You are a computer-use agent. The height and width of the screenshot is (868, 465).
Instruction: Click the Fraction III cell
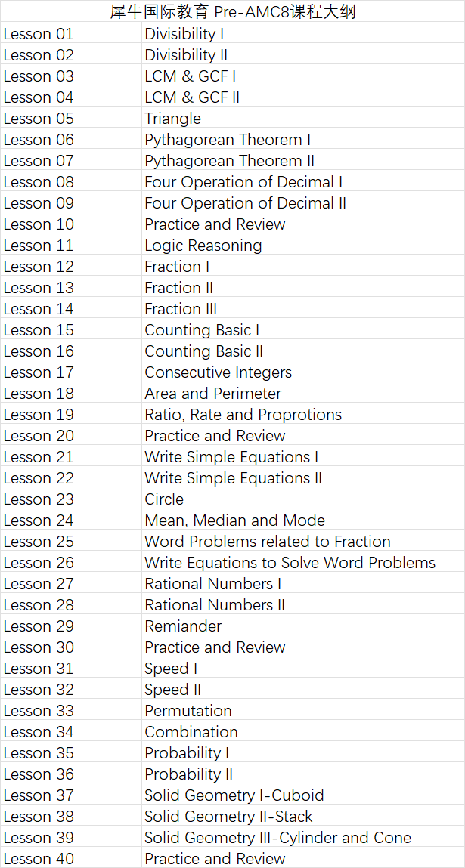pos(181,309)
